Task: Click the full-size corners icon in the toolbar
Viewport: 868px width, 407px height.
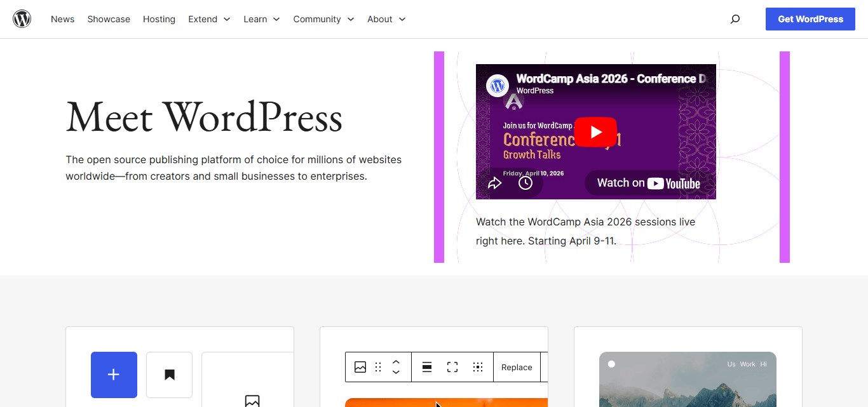Action: click(452, 367)
